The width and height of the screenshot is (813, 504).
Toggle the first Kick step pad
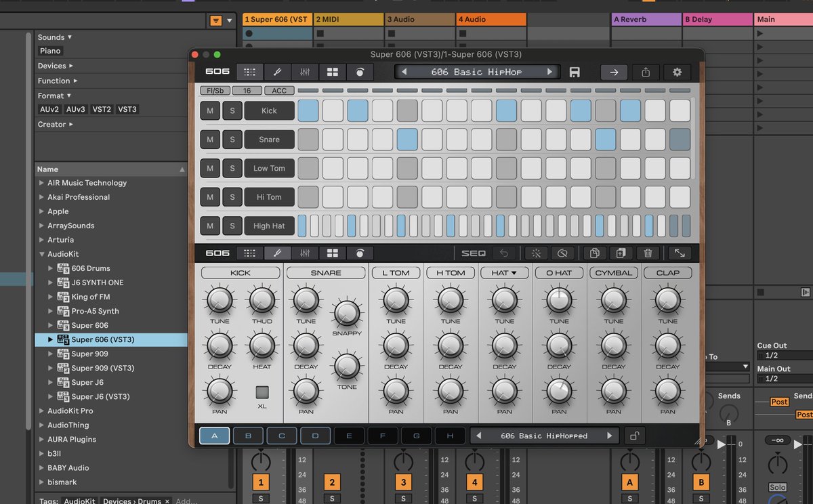[x=308, y=110]
